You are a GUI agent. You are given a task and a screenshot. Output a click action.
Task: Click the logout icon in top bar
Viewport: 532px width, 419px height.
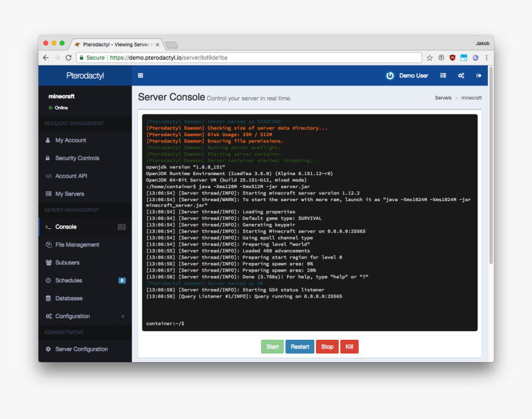tap(478, 76)
